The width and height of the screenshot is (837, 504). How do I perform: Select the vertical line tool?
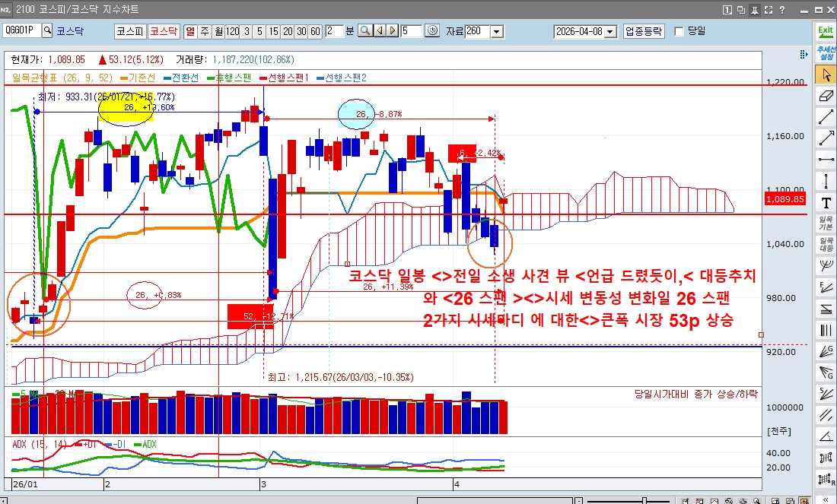tap(826, 180)
